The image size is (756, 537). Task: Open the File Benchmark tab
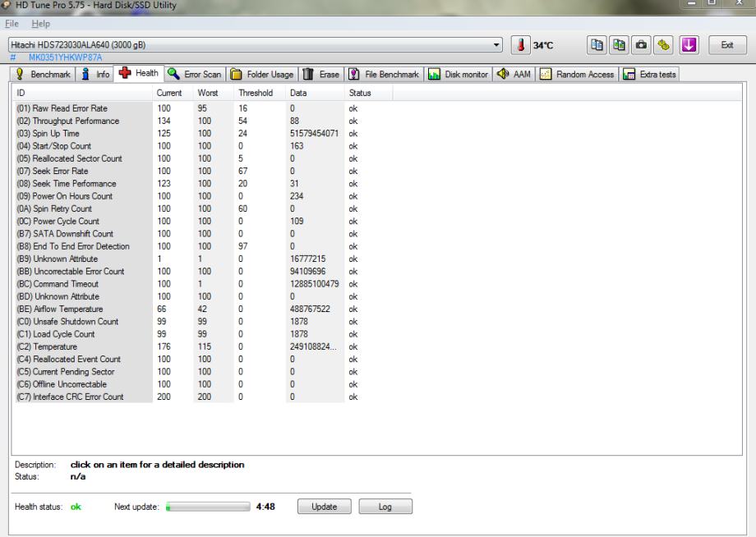[x=385, y=74]
